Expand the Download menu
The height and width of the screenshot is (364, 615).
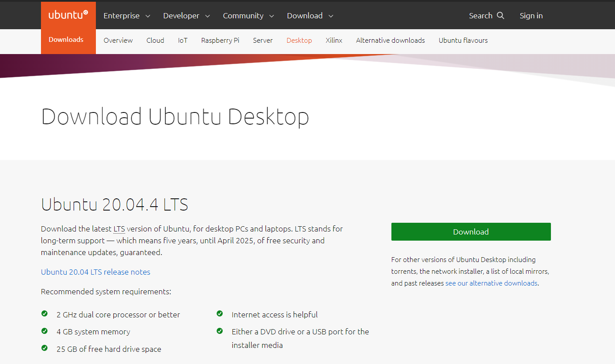310,16
